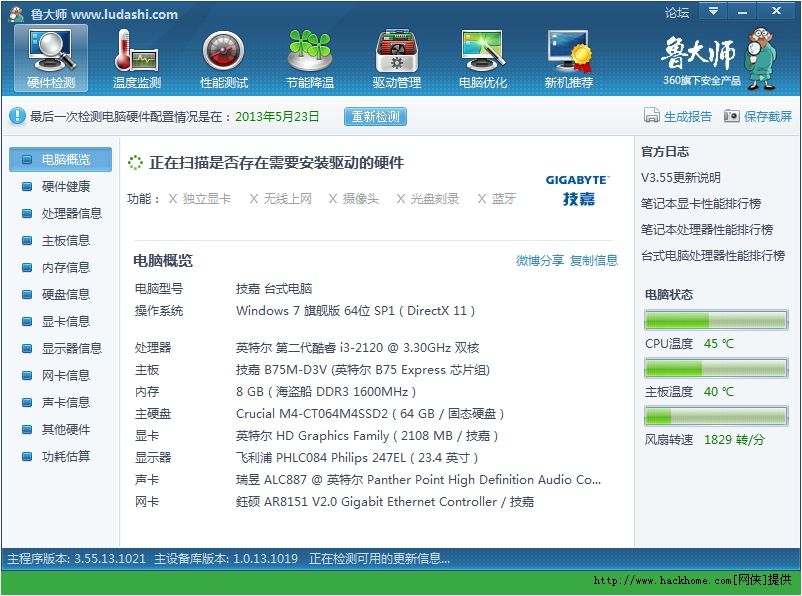Click the 鲁大师 logo at top right
The width and height of the screenshot is (802, 596).
coord(719,59)
